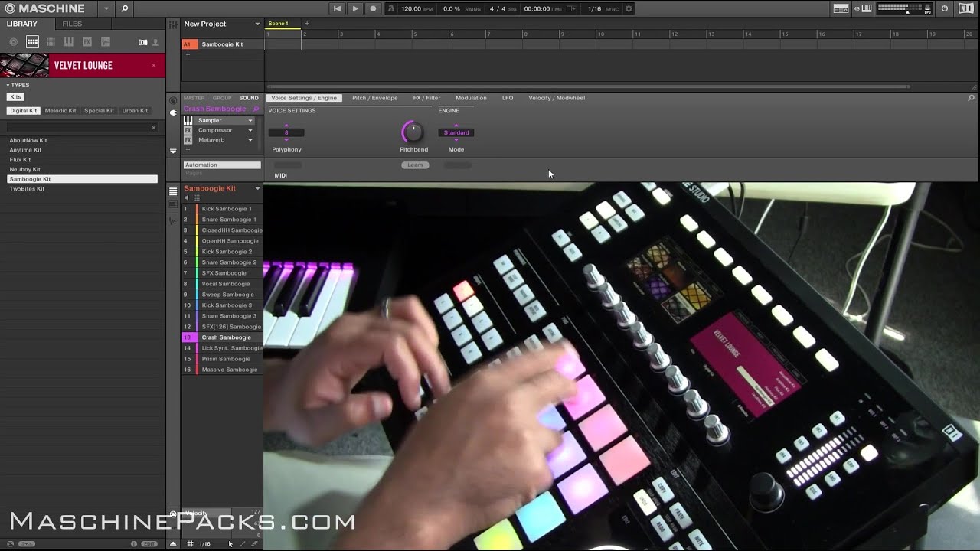Click the Pitchbend knob

pos(413,132)
